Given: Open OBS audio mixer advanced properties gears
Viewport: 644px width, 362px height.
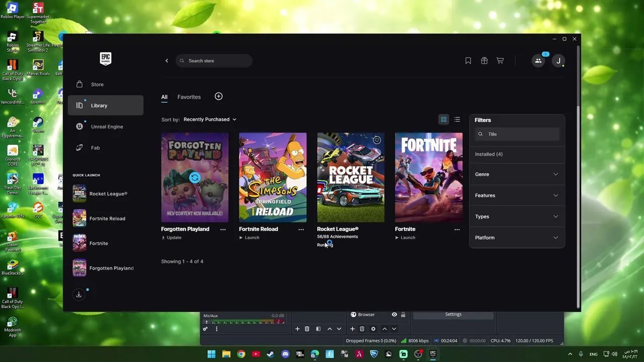Looking at the screenshot, I should pos(205,329).
